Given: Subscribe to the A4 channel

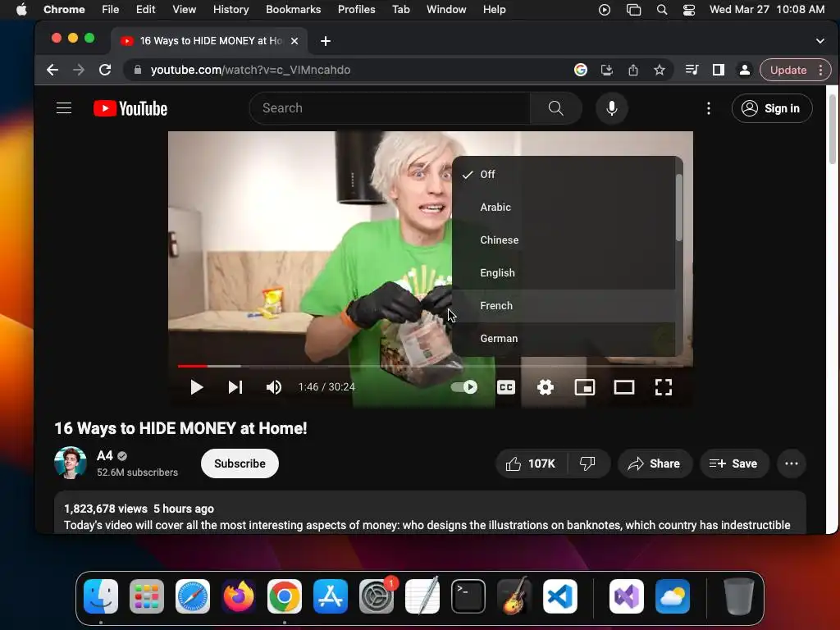Looking at the screenshot, I should (x=240, y=463).
